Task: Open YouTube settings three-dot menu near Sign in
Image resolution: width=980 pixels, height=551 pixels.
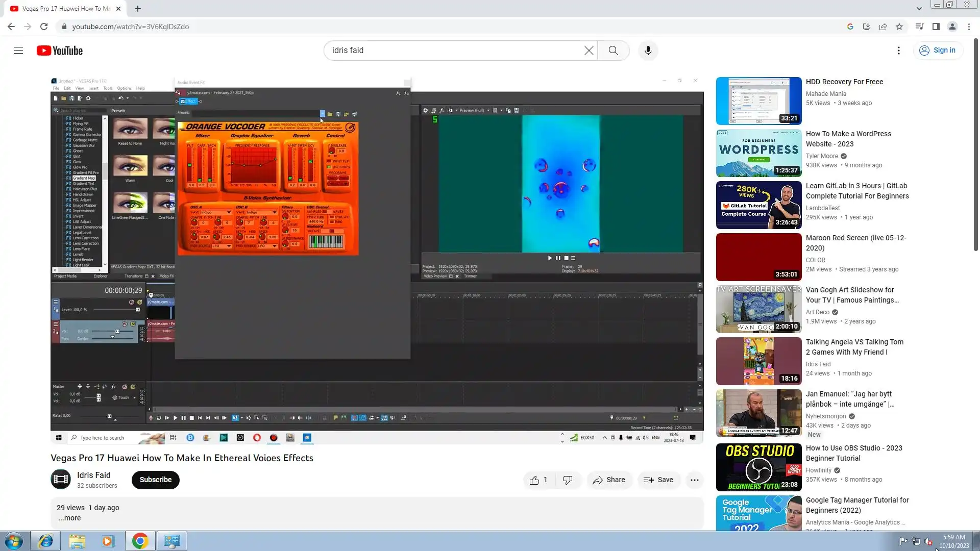Action: [x=898, y=51]
